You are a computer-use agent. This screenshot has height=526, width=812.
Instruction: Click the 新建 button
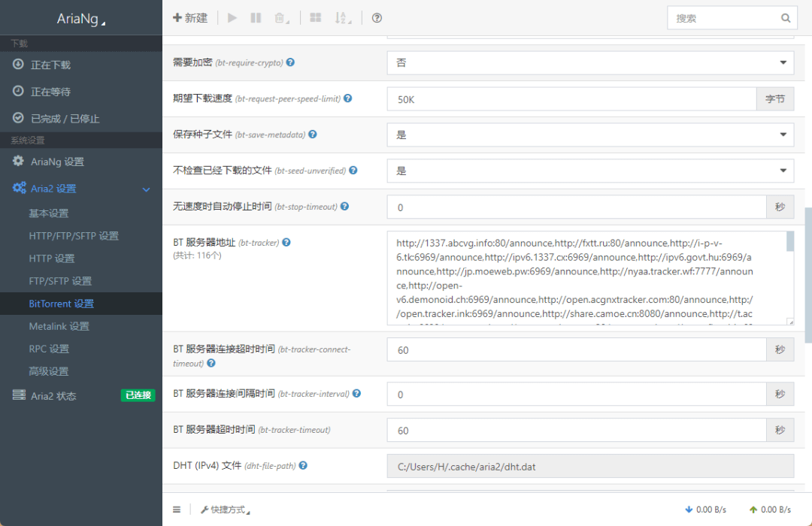pos(190,18)
